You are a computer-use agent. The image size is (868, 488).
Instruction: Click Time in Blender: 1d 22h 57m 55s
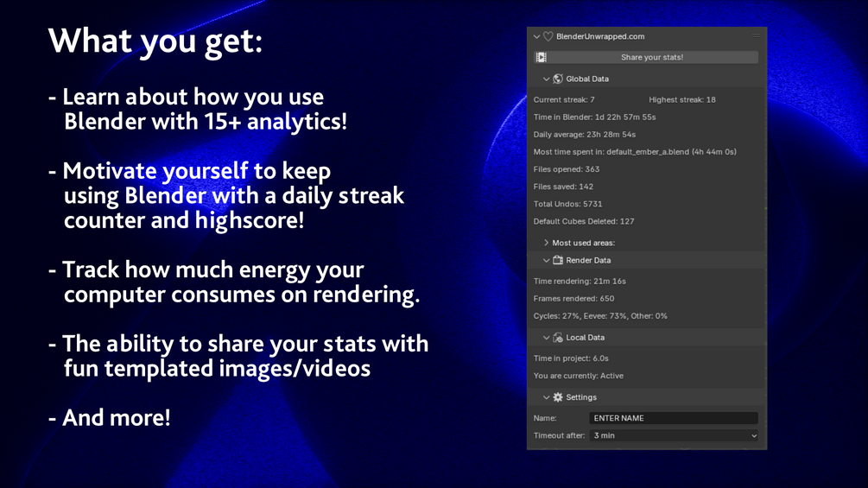594,117
